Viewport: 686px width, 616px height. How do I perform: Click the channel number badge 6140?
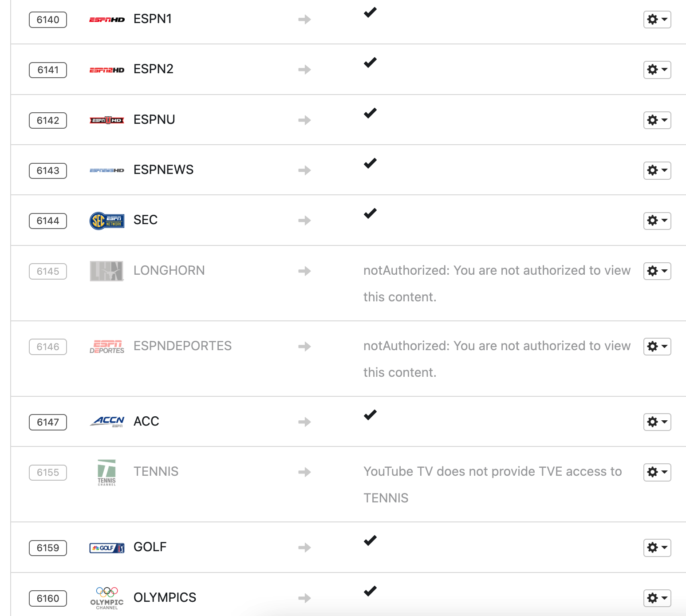[x=48, y=20]
